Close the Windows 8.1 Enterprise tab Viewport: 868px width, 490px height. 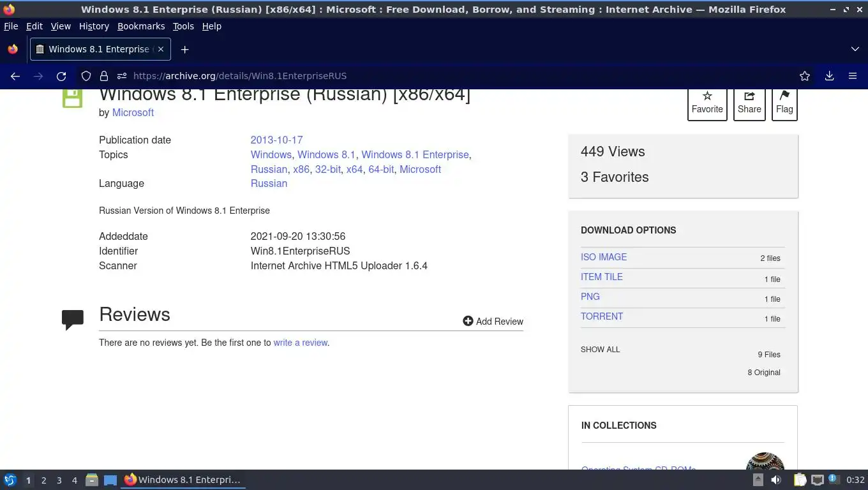click(x=161, y=49)
